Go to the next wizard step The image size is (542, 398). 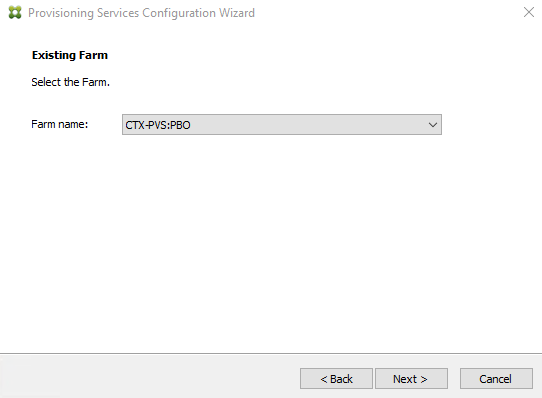click(x=411, y=379)
